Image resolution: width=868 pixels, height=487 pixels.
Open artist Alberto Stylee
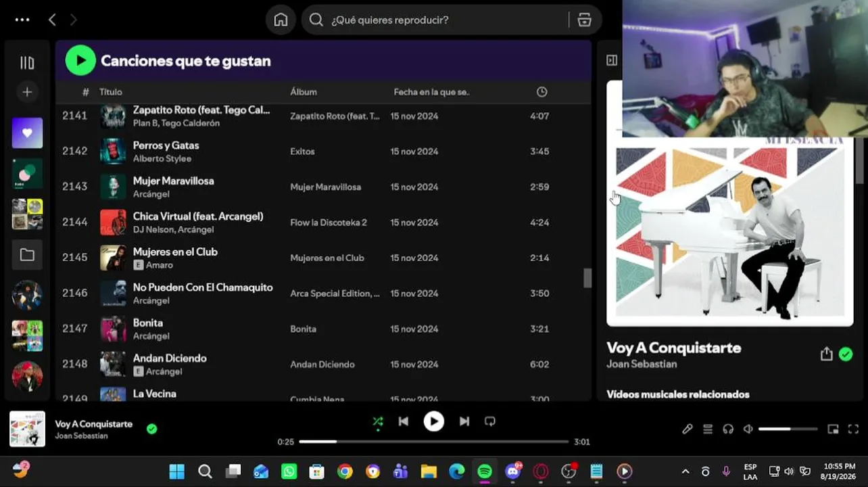(162, 158)
